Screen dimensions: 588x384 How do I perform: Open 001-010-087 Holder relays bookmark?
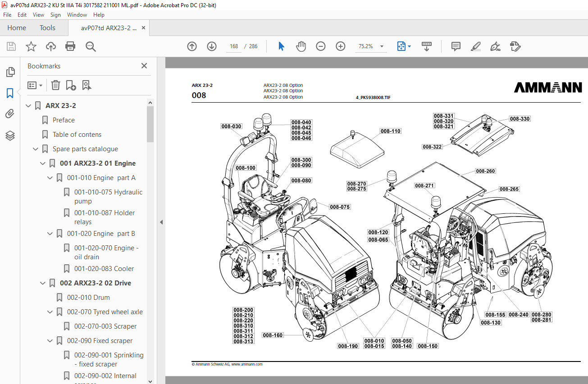click(x=105, y=217)
